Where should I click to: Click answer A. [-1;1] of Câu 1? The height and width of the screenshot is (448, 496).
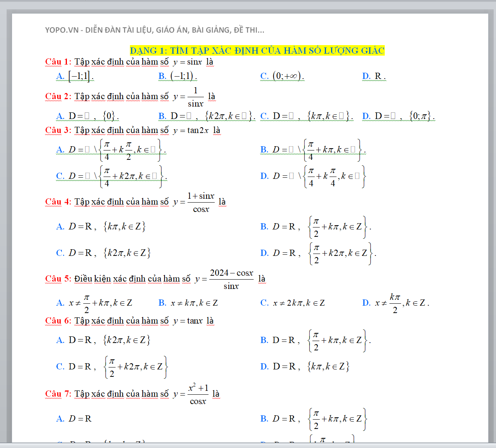click(75, 76)
